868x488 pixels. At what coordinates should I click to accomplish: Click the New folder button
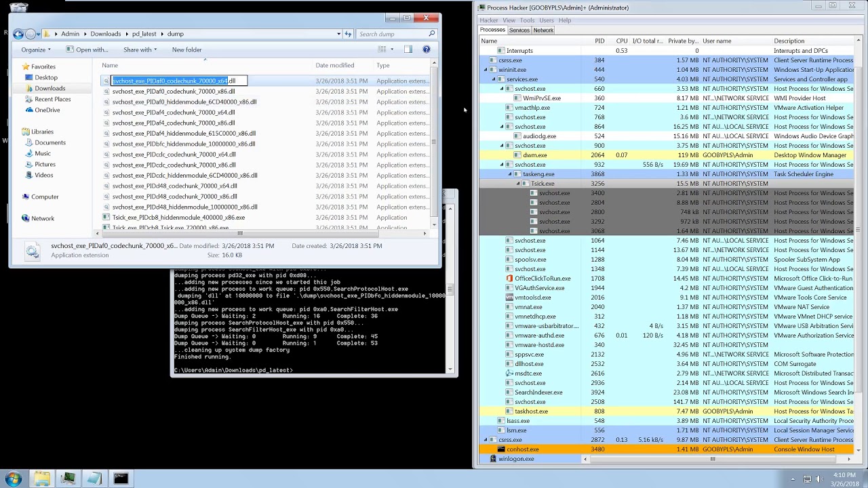tap(186, 49)
